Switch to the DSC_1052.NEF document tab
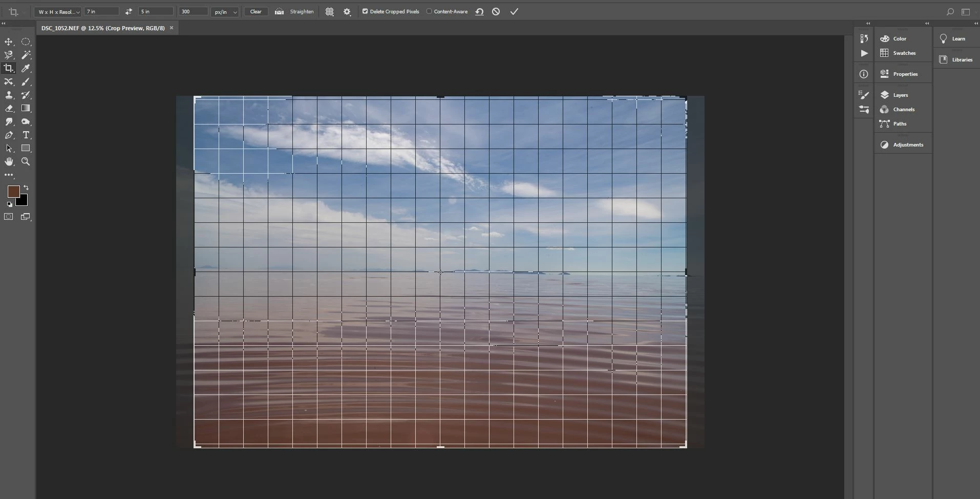The image size is (980, 499). [103, 28]
